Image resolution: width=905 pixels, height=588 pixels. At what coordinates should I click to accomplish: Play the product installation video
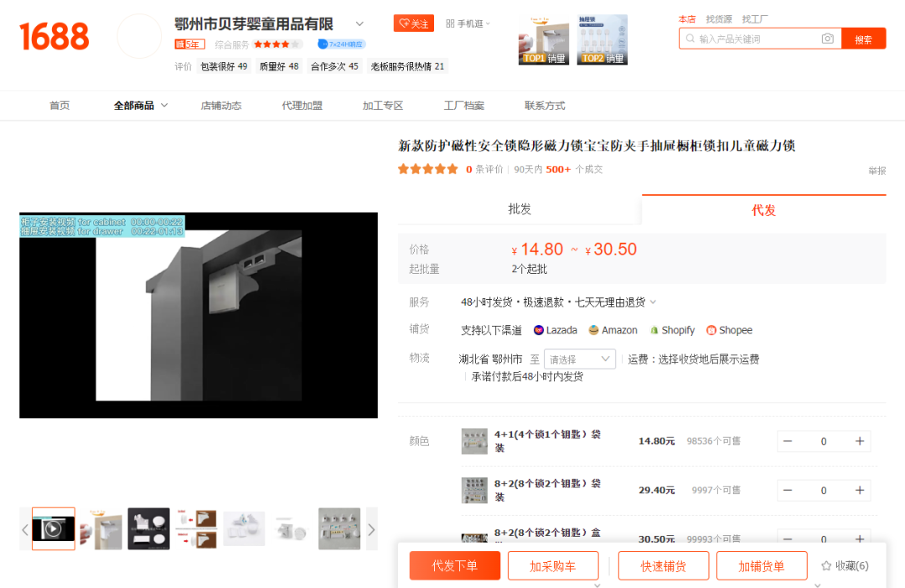pyautogui.click(x=199, y=315)
